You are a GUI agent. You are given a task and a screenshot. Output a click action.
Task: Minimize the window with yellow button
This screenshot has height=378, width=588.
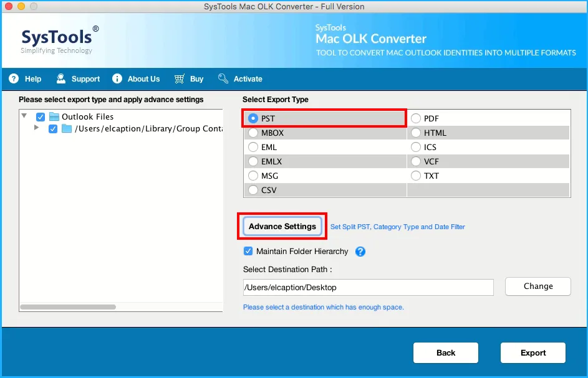21,6
